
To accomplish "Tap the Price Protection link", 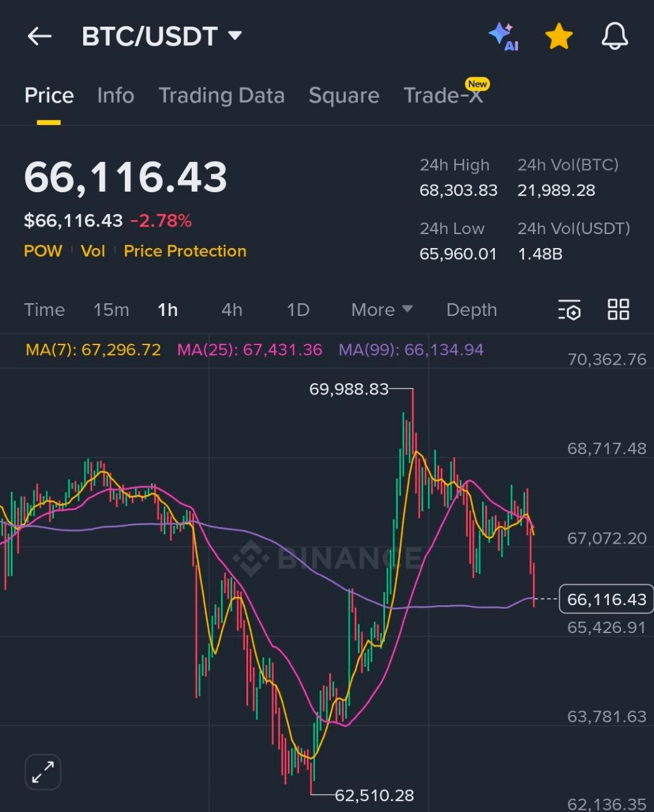I will click(x=185, y=251).
